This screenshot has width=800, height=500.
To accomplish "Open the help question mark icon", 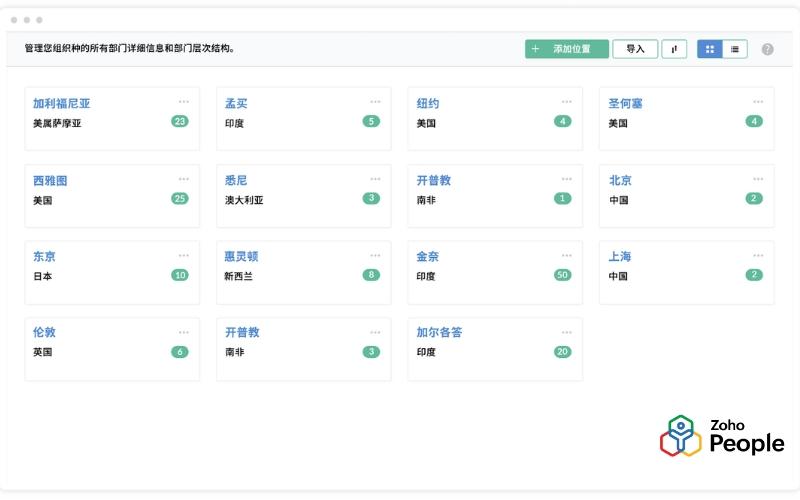I will 767,49.
